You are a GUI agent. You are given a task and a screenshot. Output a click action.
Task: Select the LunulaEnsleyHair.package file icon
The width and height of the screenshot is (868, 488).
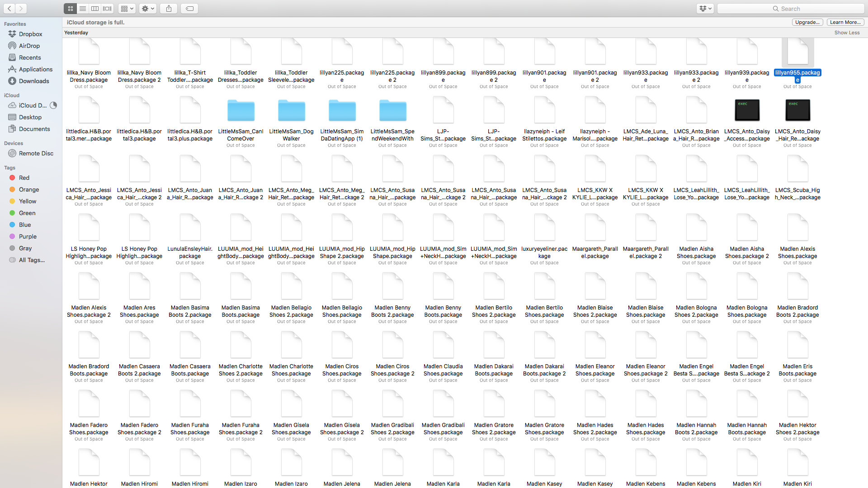tap(190, 228)
